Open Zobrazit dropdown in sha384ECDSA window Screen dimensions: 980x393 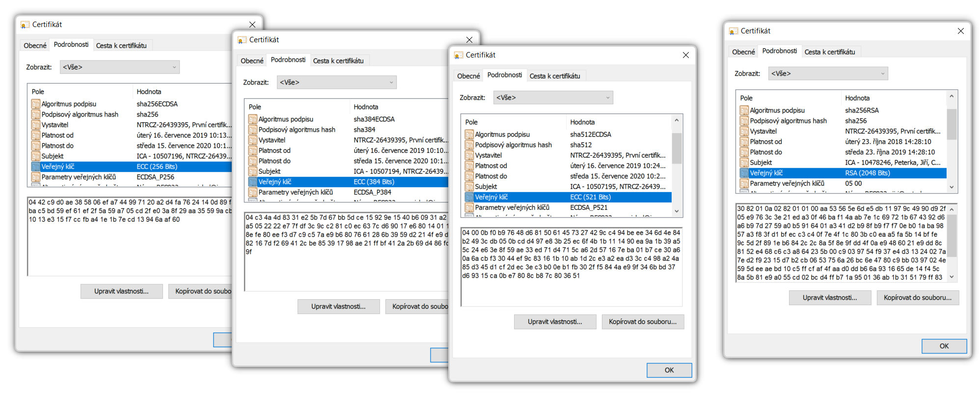click(337, 82)
